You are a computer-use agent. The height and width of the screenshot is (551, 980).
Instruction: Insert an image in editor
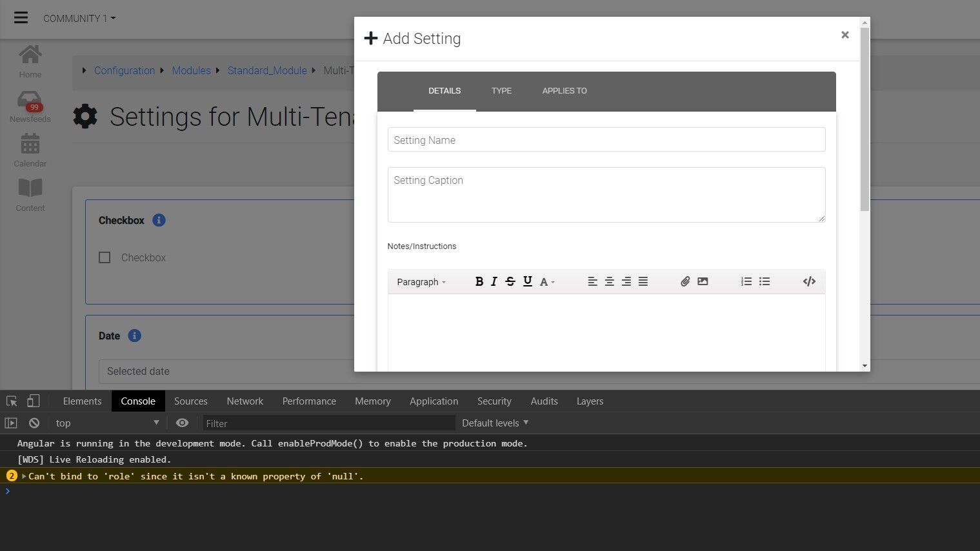(703, 281)
